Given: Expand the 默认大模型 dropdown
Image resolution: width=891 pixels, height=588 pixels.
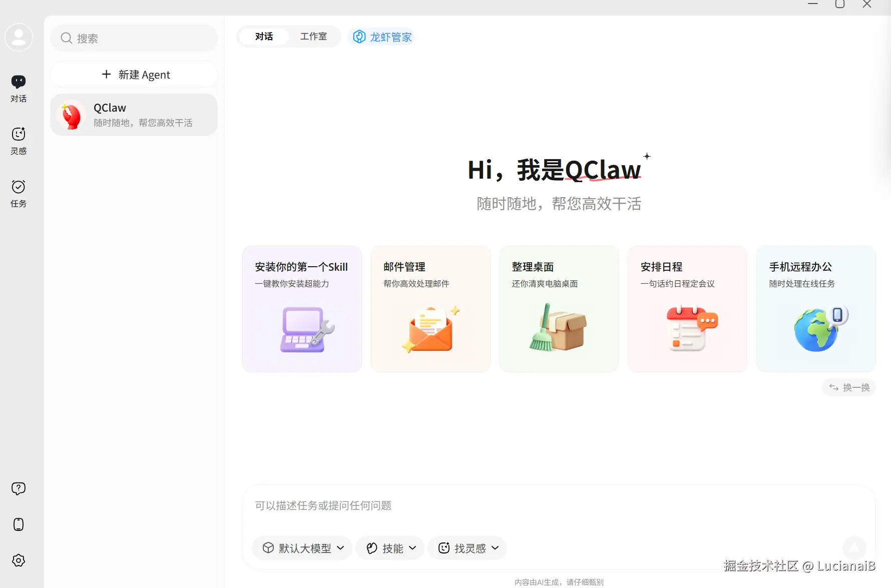Looking at the screenshot, I should pos(302,548).
